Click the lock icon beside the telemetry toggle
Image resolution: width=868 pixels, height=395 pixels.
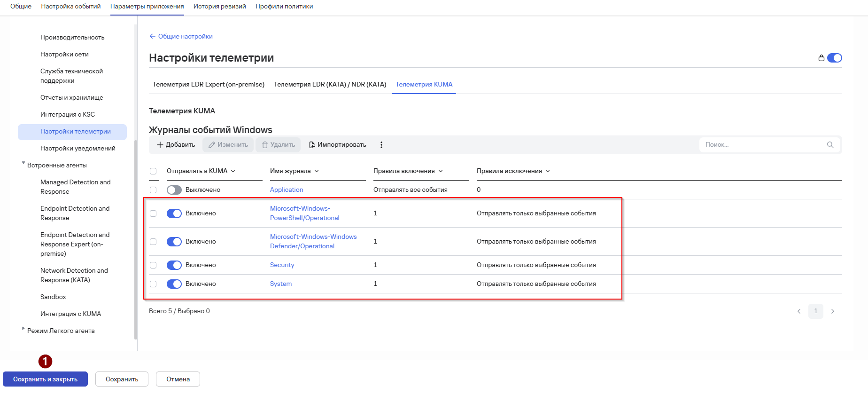[x=821, y=58]
